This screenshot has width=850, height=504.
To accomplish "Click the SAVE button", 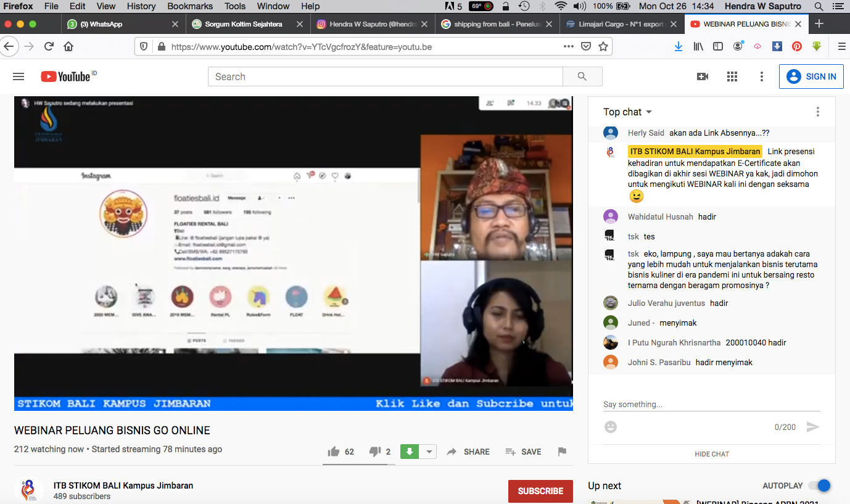I will [523, 452].
